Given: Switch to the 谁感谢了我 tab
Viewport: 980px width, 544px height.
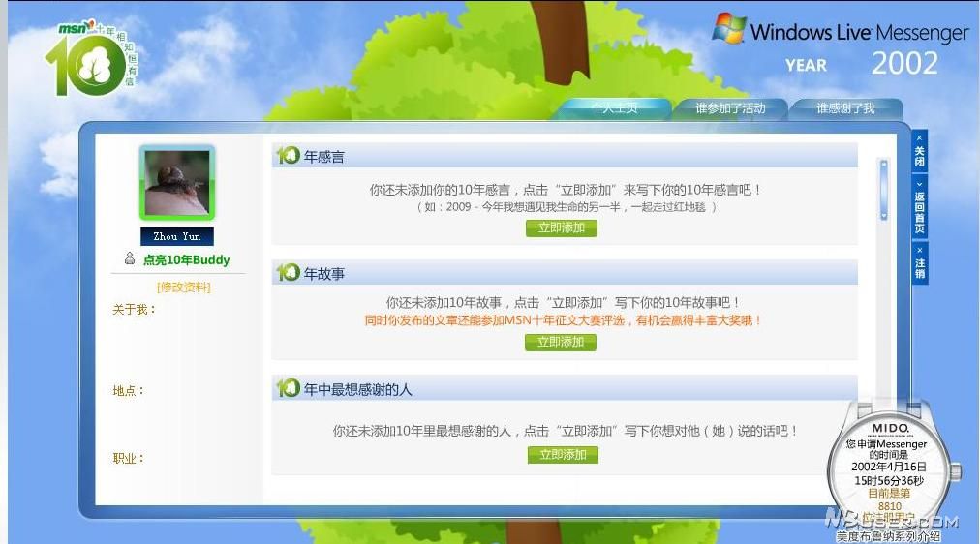Looking at the screenshot, I should coord(845,108).
